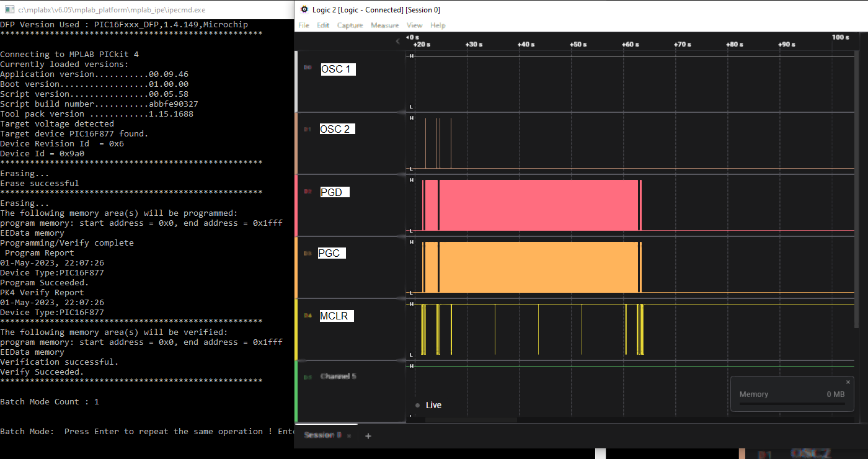The width and height of the screenshot is (868, 459).
Task: Click the D2 channel icon for PGD
Action: (x=308, y=192)
